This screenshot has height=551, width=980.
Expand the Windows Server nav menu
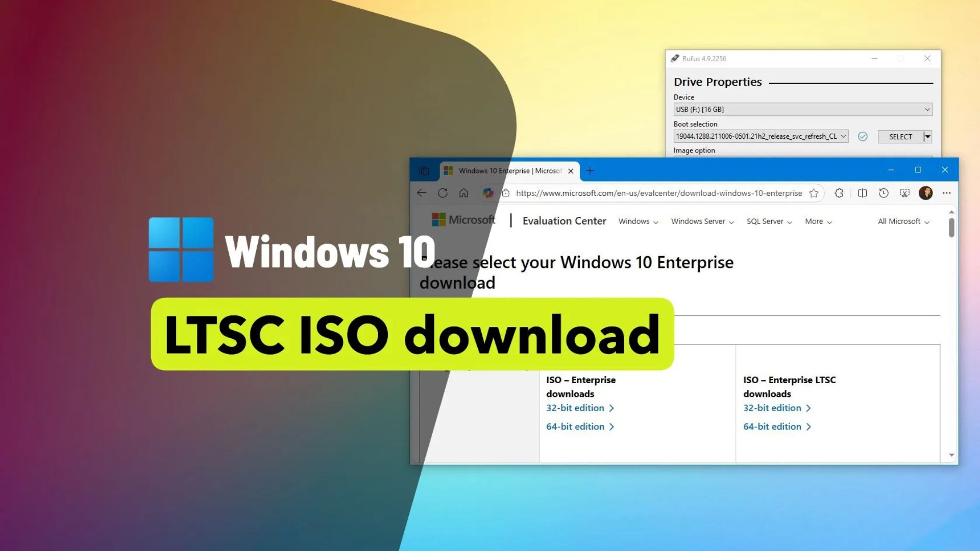click(702, 221)
